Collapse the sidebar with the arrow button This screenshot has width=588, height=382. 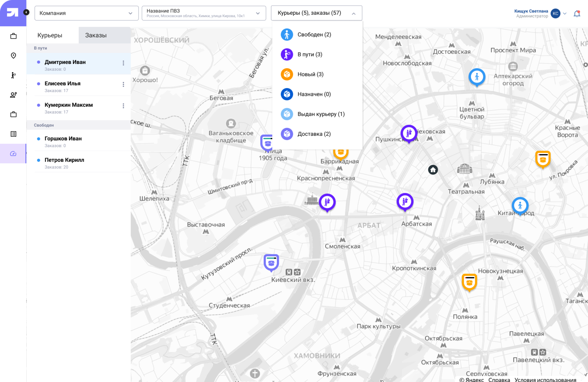point(26,13)
